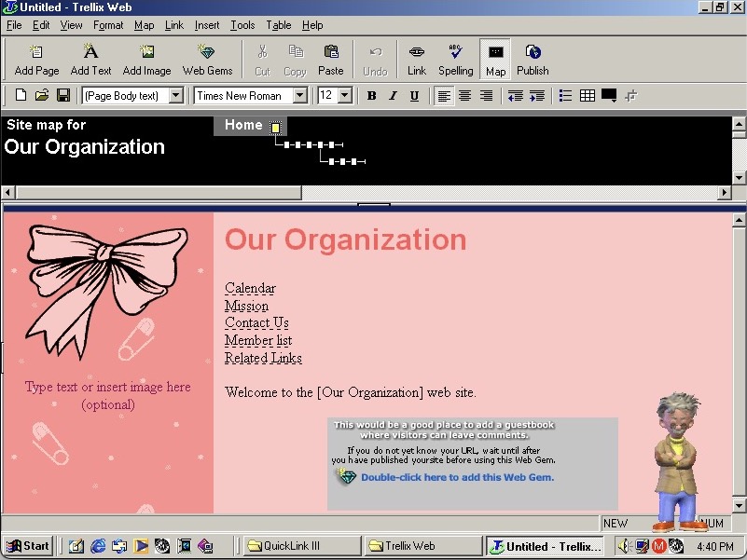Viewport: 747px width, 560px height.
Task: Click the Add Text tool
Action: pos(90,60)
